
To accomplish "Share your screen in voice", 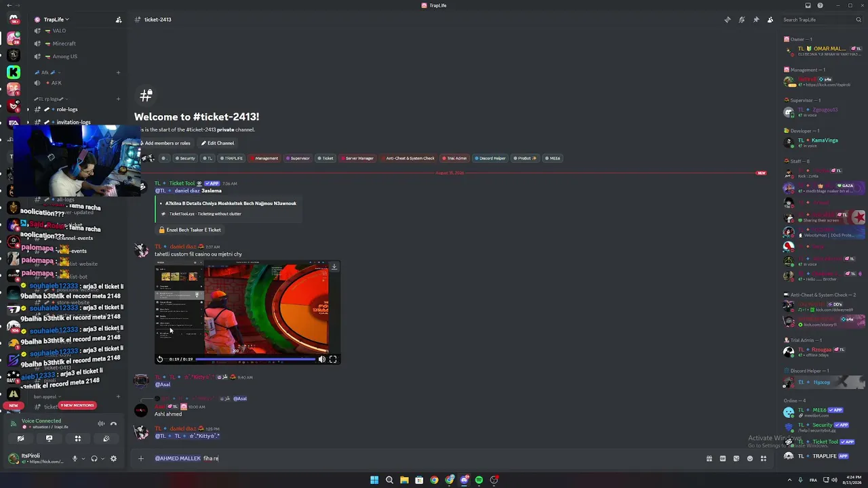I will point(49,439).
